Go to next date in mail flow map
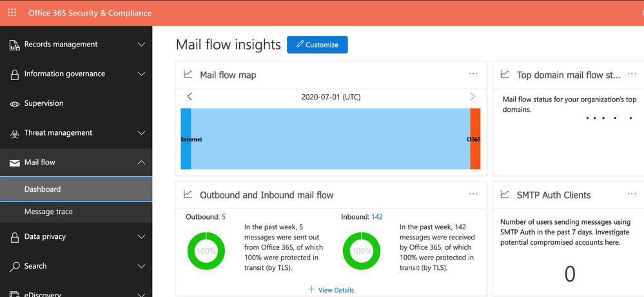This screenshot has height=297, width=644. [473, 97]
